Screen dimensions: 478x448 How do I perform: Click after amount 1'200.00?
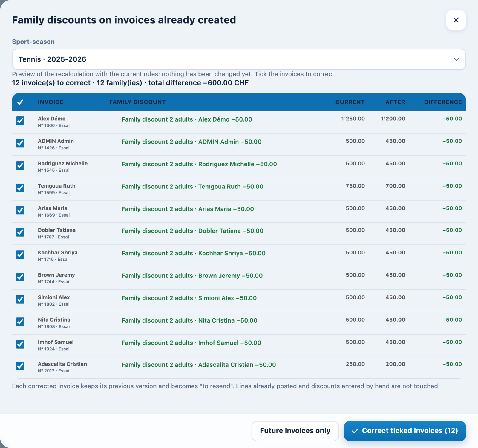click(x=393, y=119)
